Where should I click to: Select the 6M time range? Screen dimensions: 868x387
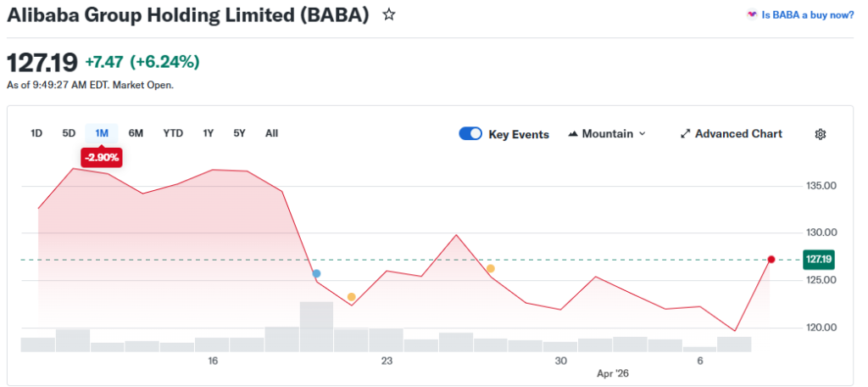click(x=136, y=133)
